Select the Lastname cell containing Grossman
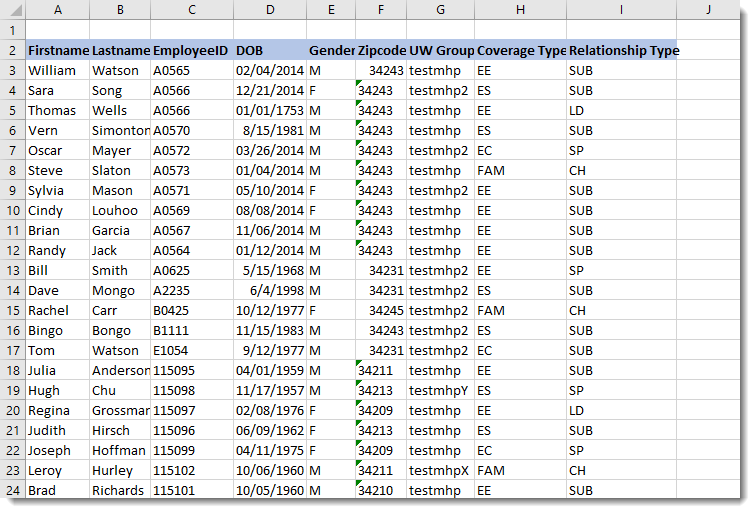This screenshot has height=513, width=755. [120, 410]
